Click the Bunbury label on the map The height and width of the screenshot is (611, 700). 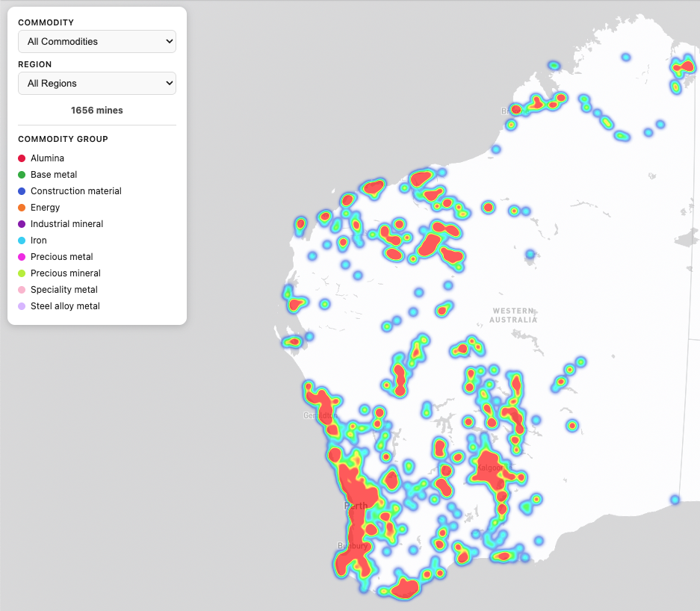[x=353, y=546]
